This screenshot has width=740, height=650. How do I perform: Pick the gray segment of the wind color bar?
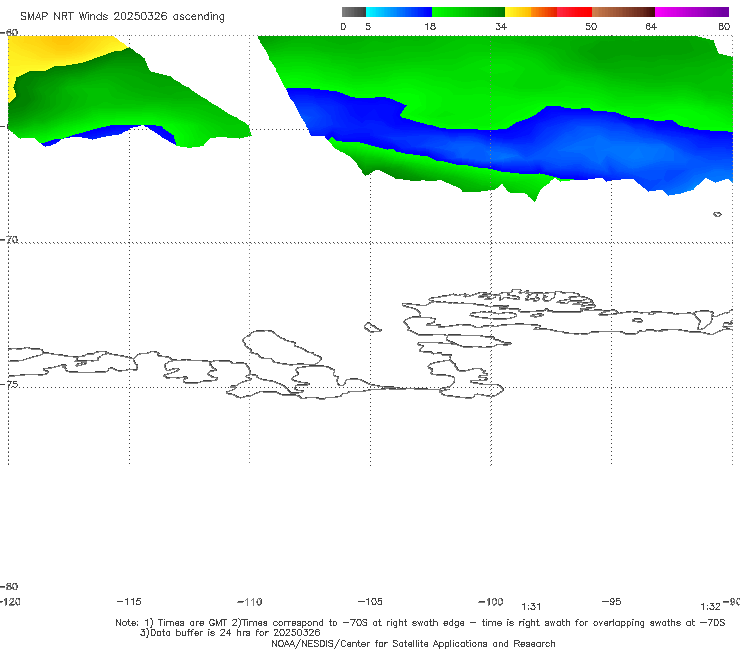(x=354, y=12)
